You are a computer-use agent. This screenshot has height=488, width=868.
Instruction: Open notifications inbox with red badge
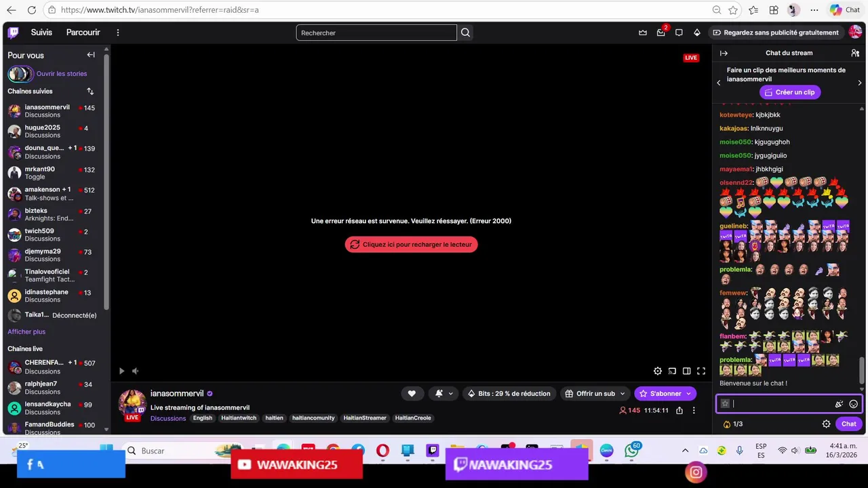pos(661,33)
